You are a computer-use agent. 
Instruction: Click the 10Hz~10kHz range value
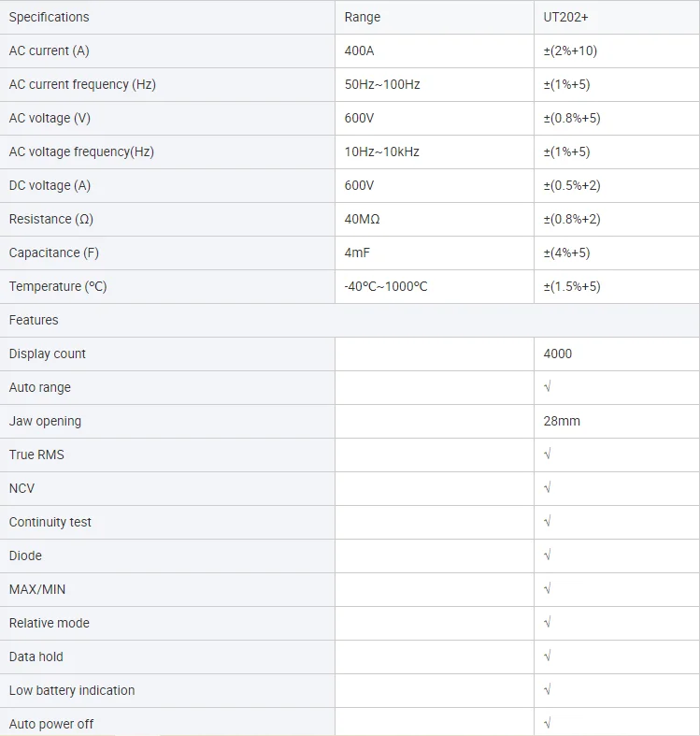click(381, 152)
